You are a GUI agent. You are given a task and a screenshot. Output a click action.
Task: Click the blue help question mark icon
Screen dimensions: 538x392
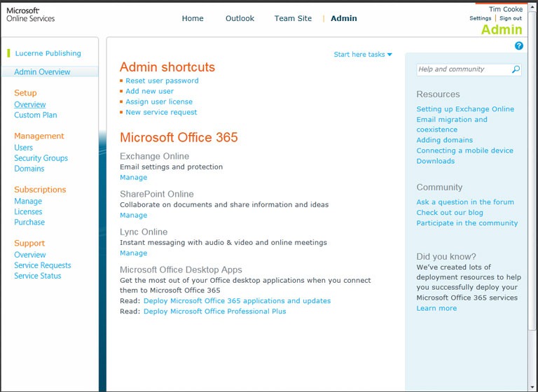click(x=519, y=45)
